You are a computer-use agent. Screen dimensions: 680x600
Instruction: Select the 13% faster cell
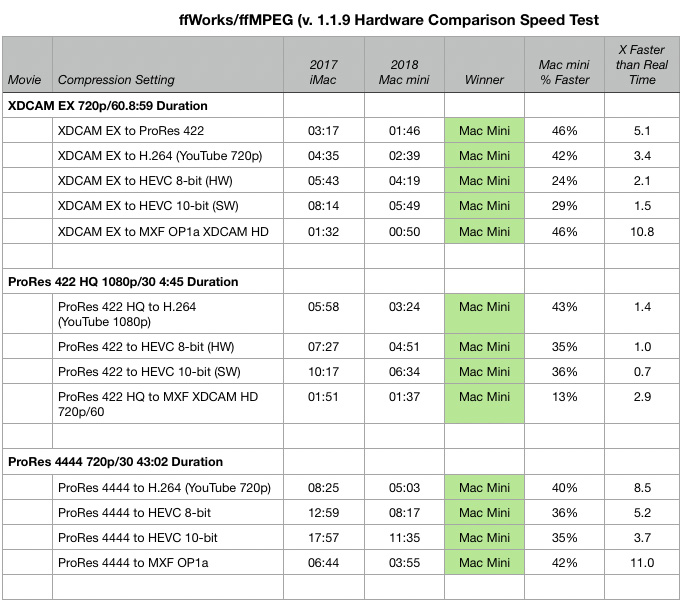point(564,404)
